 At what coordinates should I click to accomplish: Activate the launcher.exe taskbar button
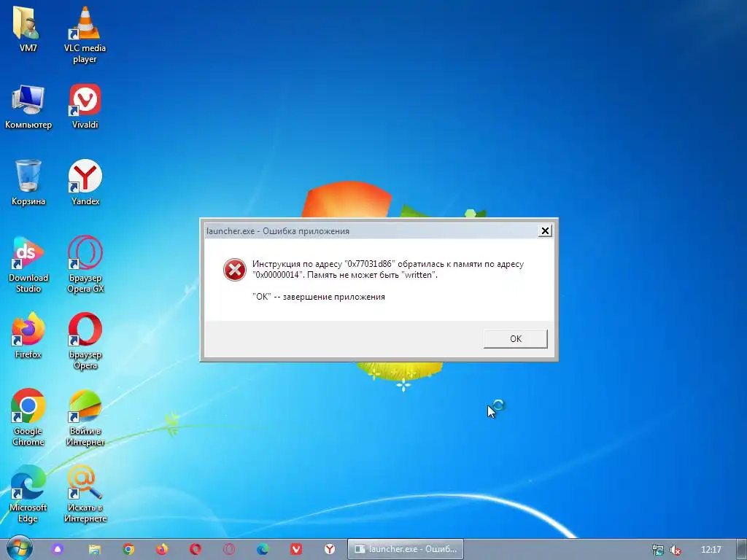pos(406,549)
